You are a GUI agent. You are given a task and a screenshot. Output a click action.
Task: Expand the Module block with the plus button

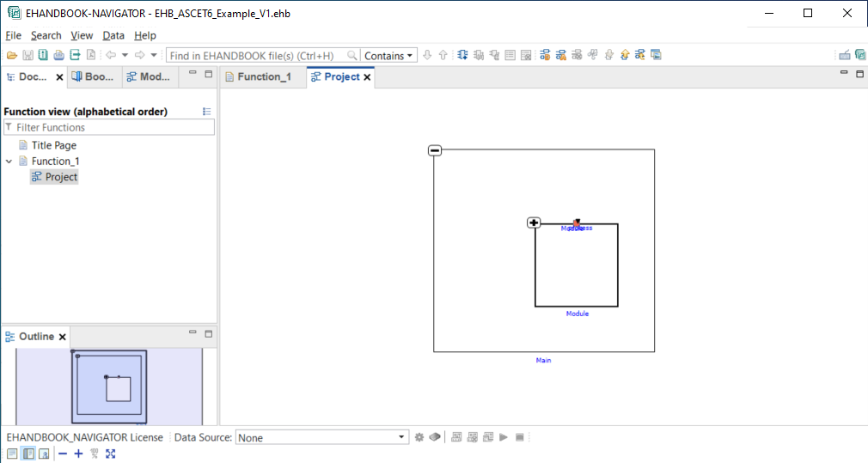534,222
